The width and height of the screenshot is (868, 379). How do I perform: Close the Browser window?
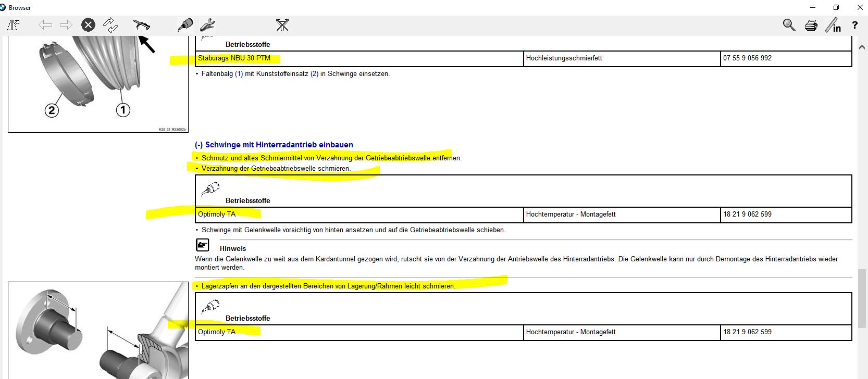pos(860,7)
